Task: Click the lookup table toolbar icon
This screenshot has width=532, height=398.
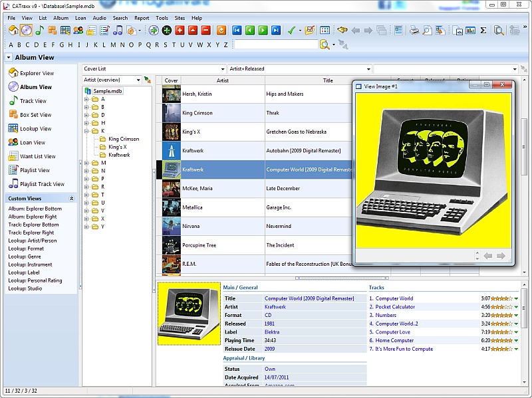Action: point(65,31)
